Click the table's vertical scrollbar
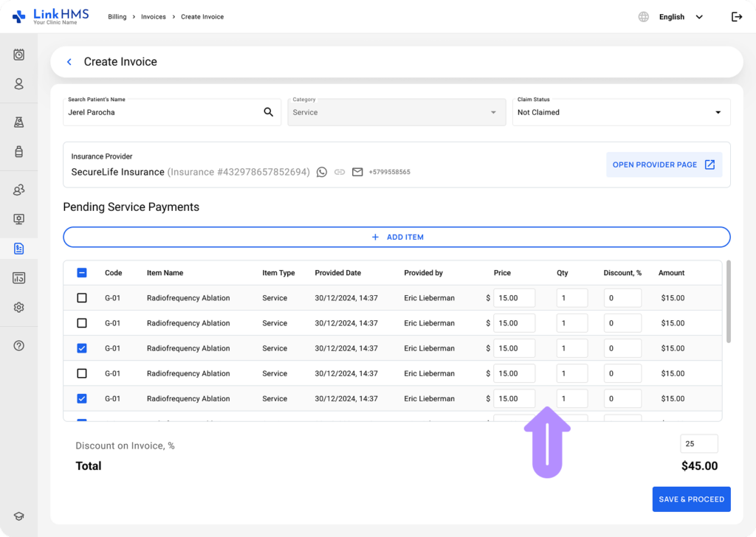 [x=729, y=302]
